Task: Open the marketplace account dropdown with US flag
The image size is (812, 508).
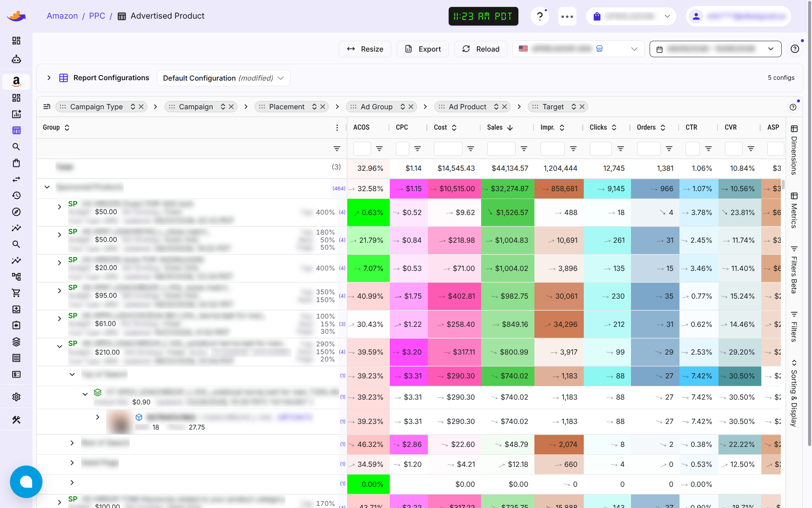Action: tap(579, 49)
